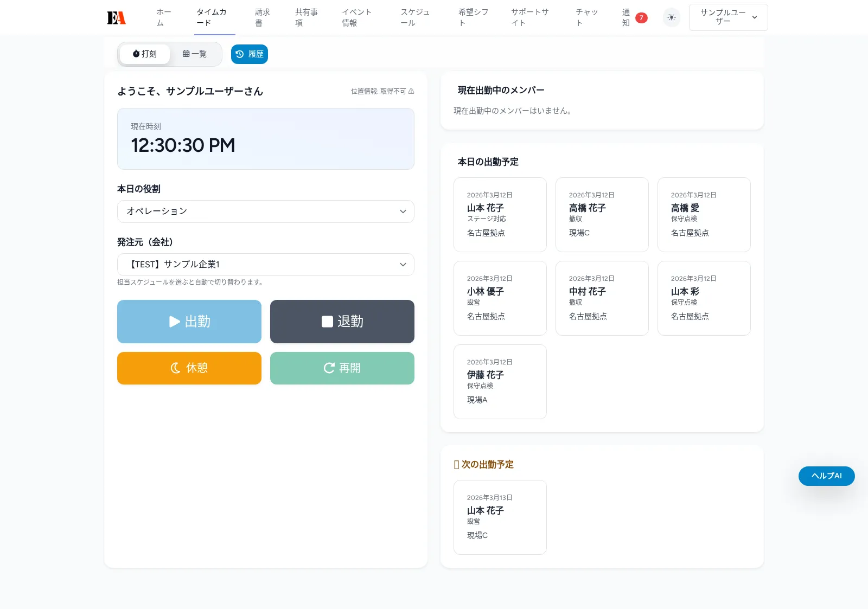Open the 履歴 history button
This screenshot has width=868, height=609.
(x=250, y=54)
